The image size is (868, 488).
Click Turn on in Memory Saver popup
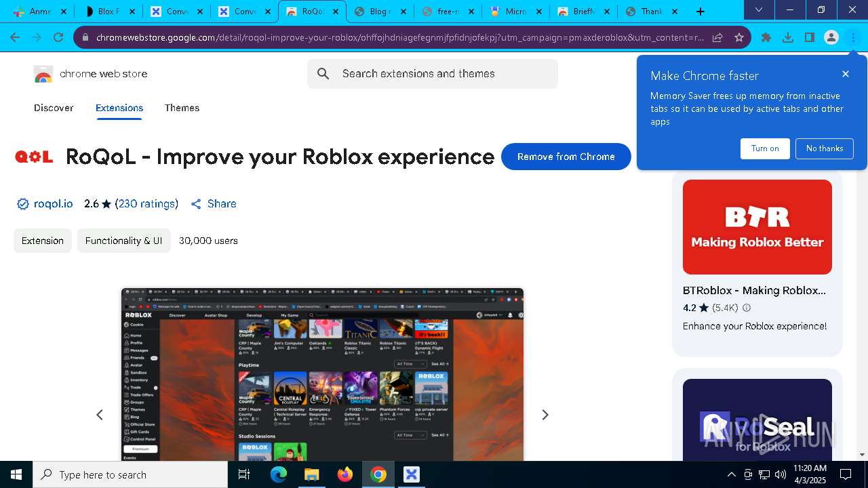point(765,148)
